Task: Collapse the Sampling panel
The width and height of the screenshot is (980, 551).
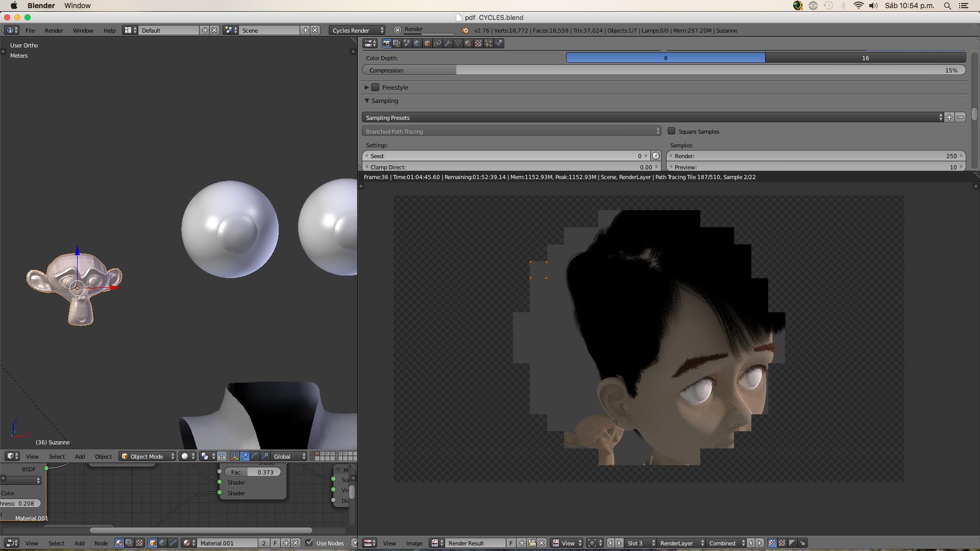Action: point(367,101)
